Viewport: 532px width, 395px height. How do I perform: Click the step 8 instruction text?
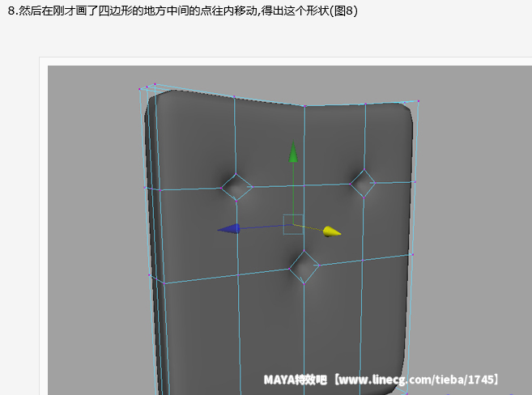coord(183,11)
